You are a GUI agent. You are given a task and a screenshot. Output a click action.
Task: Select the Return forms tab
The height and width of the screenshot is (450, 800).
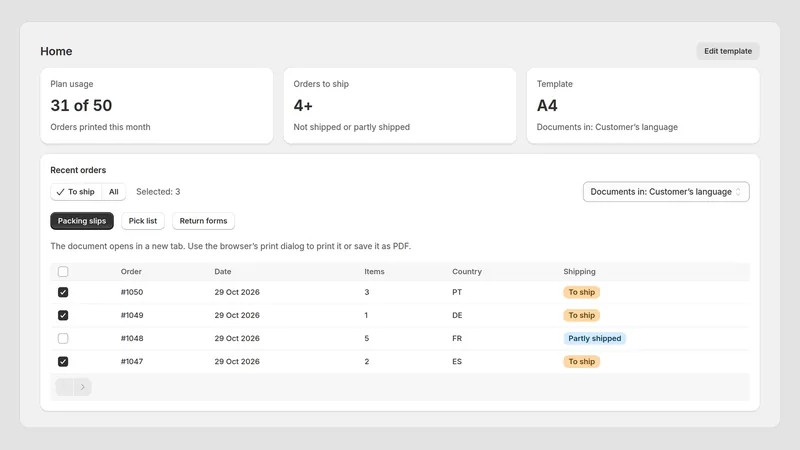click(203, 221)
